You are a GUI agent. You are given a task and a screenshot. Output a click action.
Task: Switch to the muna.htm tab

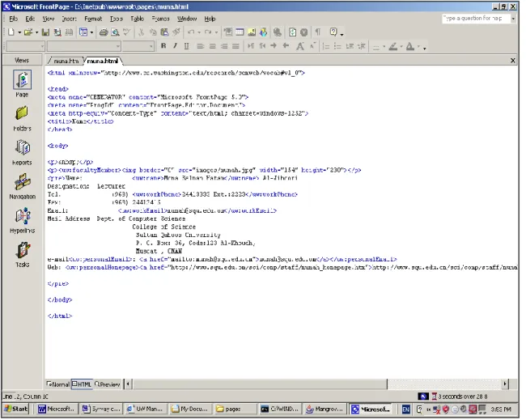[66, 61]
